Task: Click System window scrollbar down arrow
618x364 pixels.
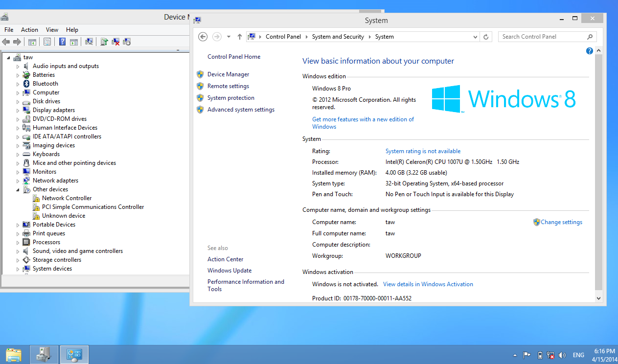Action: click(598, 297)
